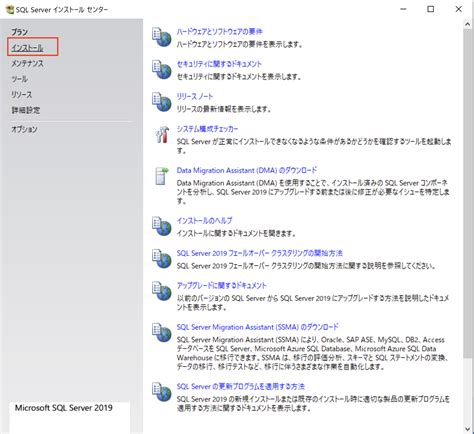Open the アップグレードに関するドキュメント link
Screen dimensions: 474x434
[222, 286]
